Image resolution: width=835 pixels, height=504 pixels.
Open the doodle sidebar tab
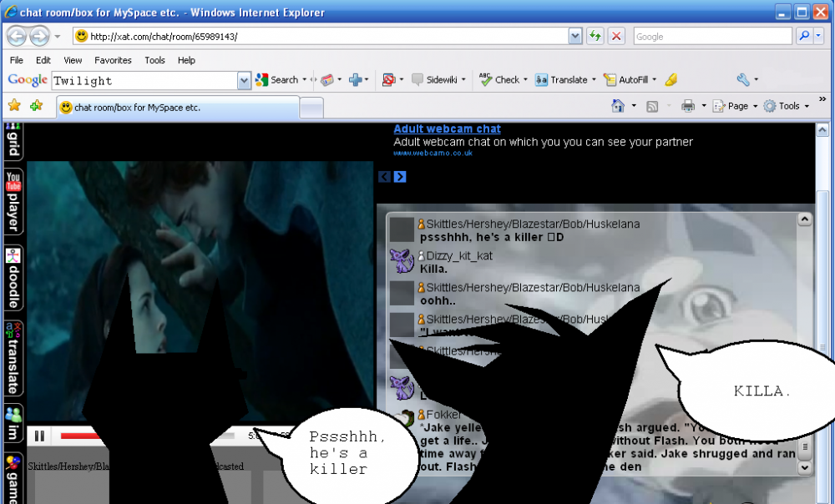point(13,278)
